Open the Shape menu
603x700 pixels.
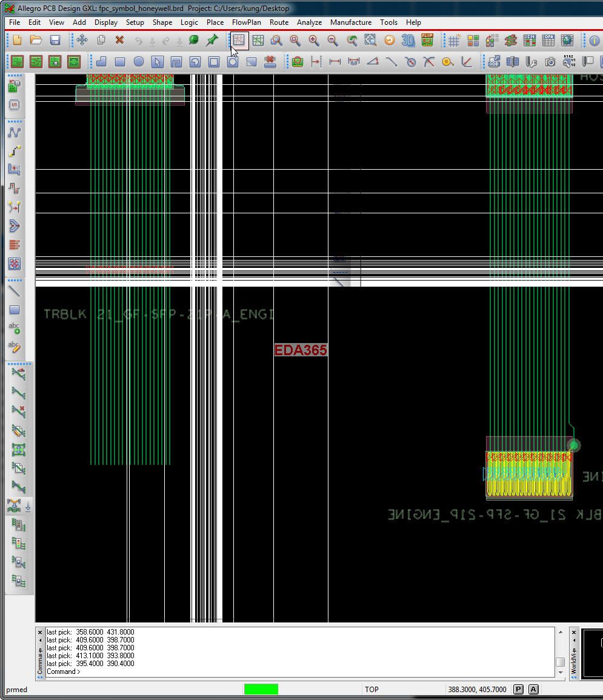tap(162, 22)
